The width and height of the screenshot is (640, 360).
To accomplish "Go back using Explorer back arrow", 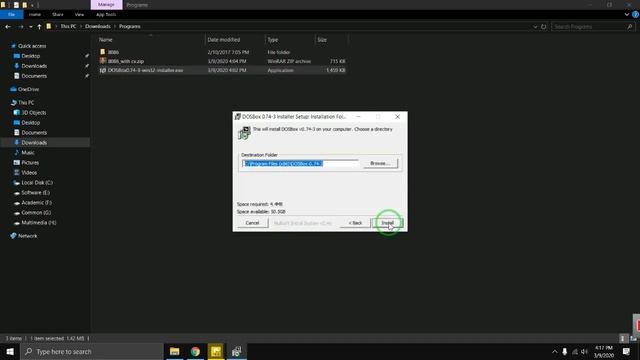I will [x=8, y=27].
